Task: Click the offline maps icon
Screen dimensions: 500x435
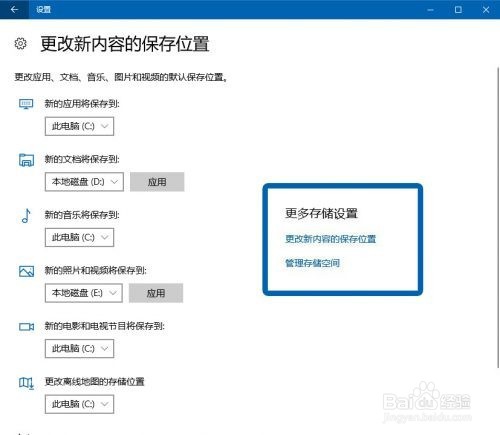Action: pos(26,383)
